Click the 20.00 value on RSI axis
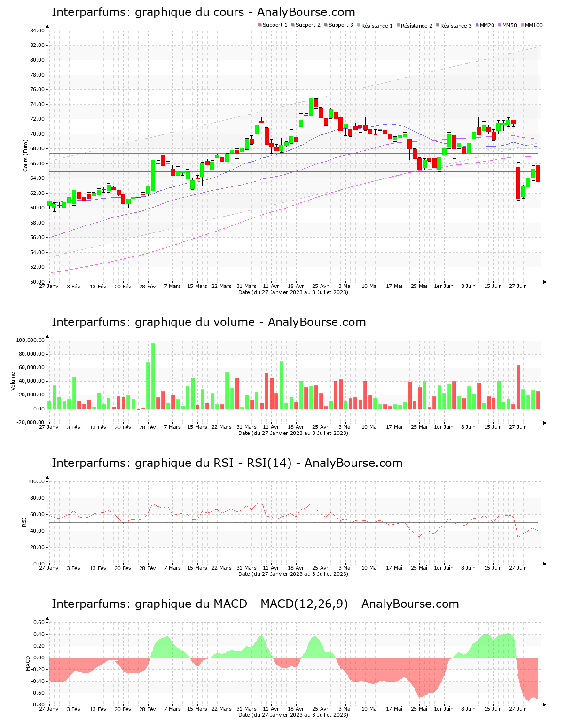The width and height of the screenshot is (564, 728). [x=37, y=547]
